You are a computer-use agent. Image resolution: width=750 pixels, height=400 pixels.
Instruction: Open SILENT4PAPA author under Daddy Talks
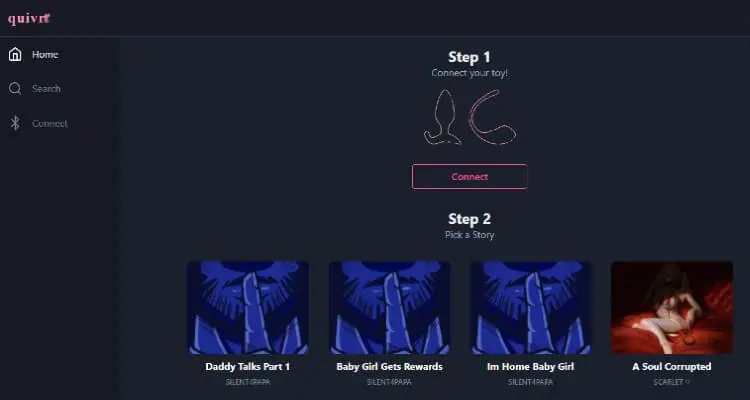click(x=248, y=382)
